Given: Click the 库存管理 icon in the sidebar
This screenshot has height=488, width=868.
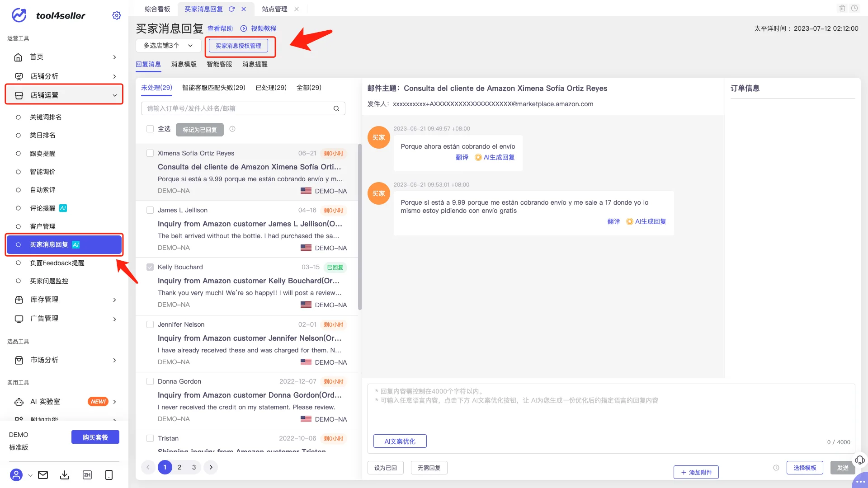Looking at the screenshot, I should click(x=19, y=300).
